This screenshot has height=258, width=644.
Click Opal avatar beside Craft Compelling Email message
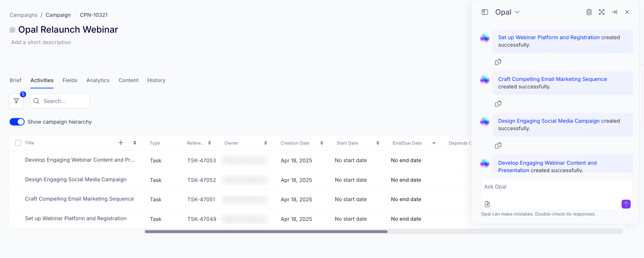pyautogui.click(x=485, y=80)
